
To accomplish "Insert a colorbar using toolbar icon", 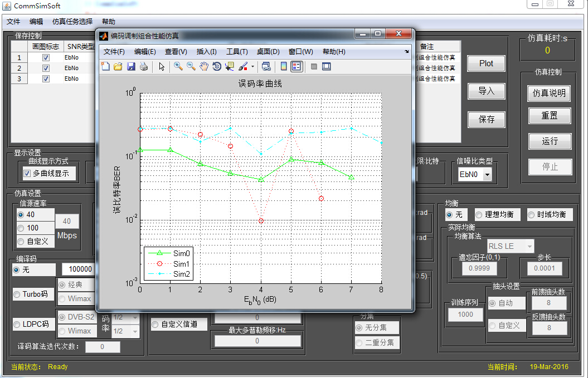I will pos(284,67).
